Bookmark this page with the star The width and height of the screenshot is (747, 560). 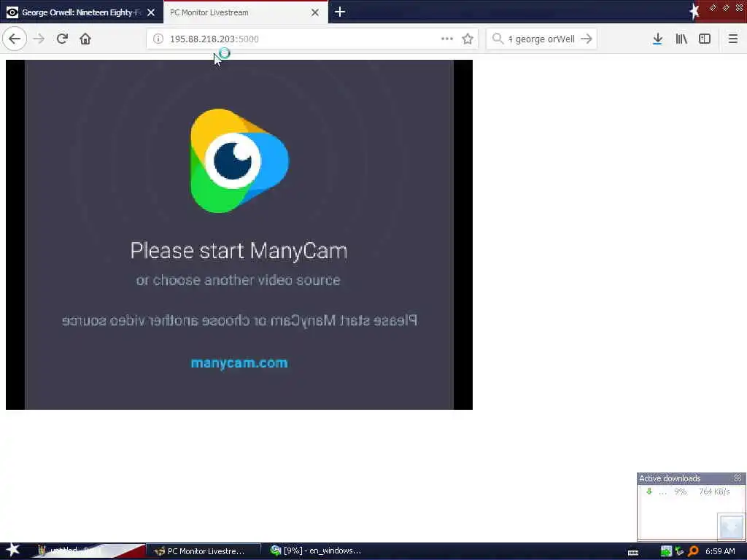[x=468, y=39]
